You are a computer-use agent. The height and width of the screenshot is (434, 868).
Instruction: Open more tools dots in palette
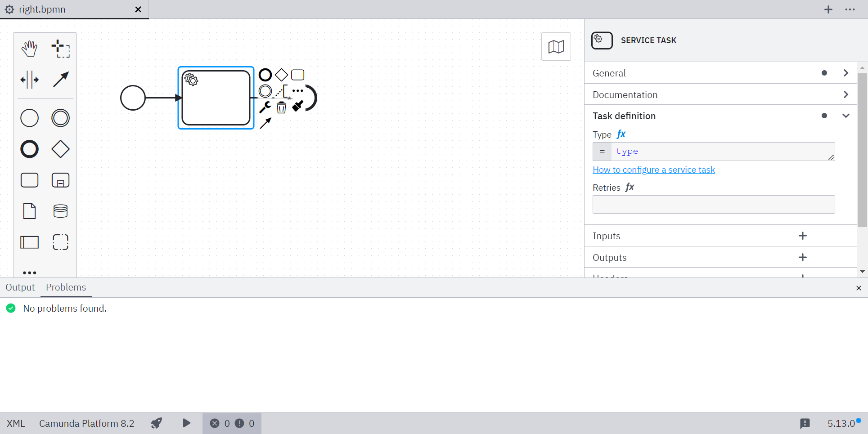pyautogui.click(x=30, y=273)
